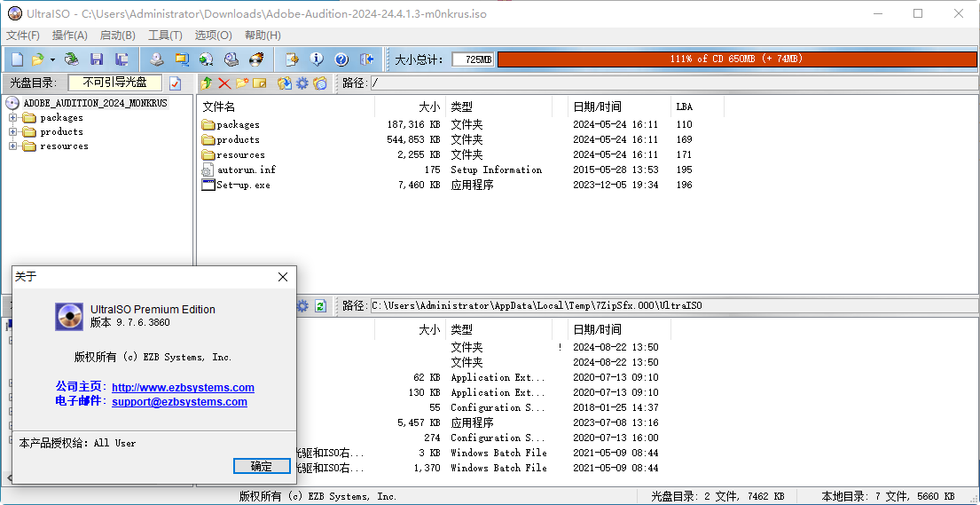
Task: Click the upper 日期/时间 column header
Action: pos(619,107)
